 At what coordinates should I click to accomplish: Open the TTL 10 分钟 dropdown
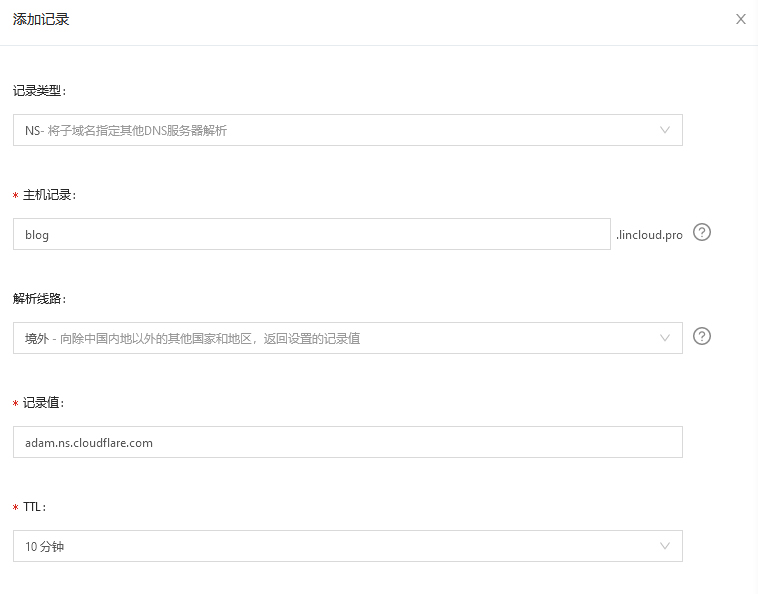coord(347,546)
